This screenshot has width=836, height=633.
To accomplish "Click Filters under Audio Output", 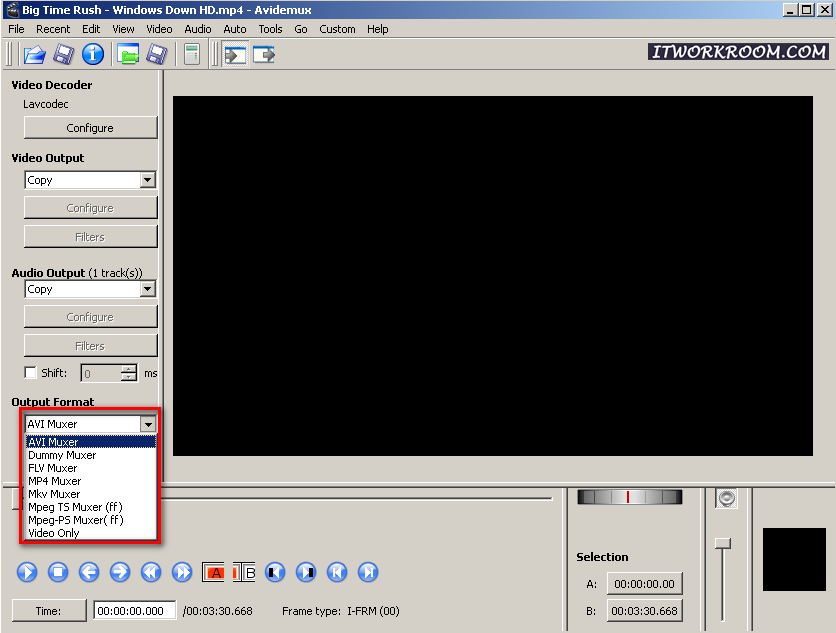I will [x=91, y=346].
